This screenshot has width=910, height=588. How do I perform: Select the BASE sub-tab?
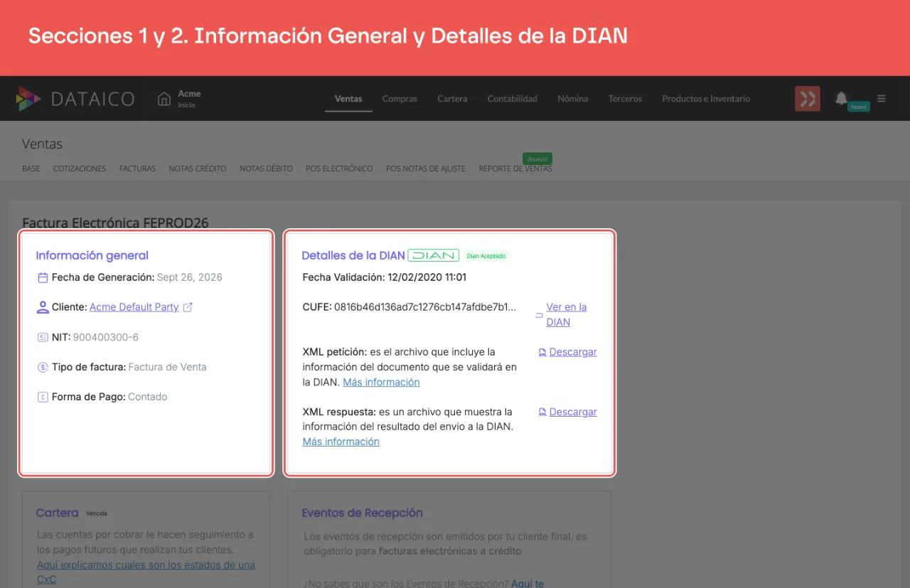pyautogui.click(x=31, y=169)
